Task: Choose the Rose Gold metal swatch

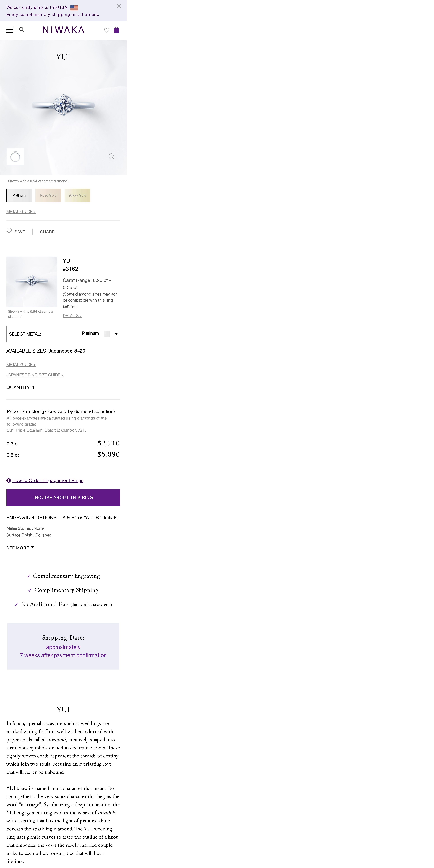Action: (48, 195)
